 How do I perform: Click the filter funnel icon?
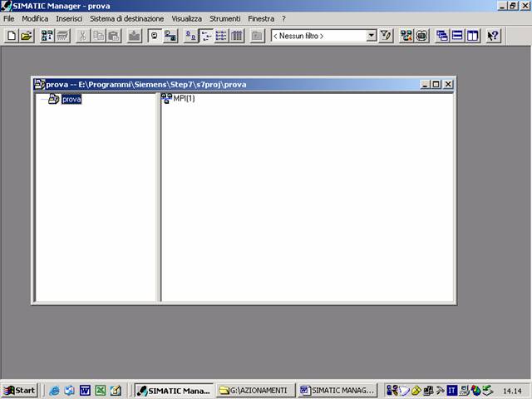(x=386, y=36)
